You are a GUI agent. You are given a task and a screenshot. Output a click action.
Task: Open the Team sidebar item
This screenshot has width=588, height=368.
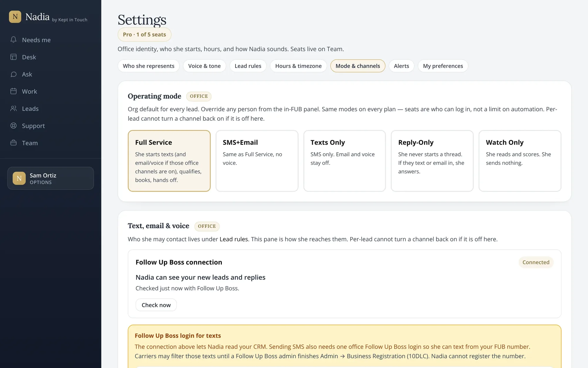pos(51,143)
